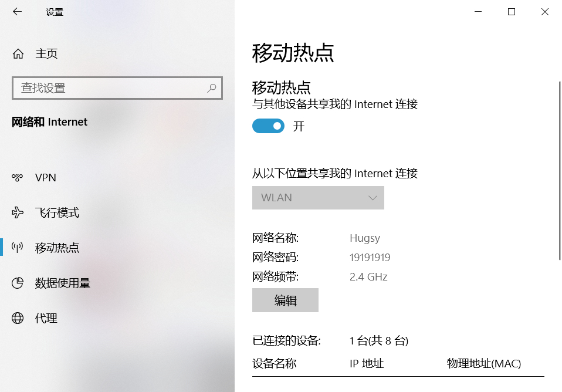Click the search magnifier icon
This screenshot has height=392, width=562.
[211, 88]
